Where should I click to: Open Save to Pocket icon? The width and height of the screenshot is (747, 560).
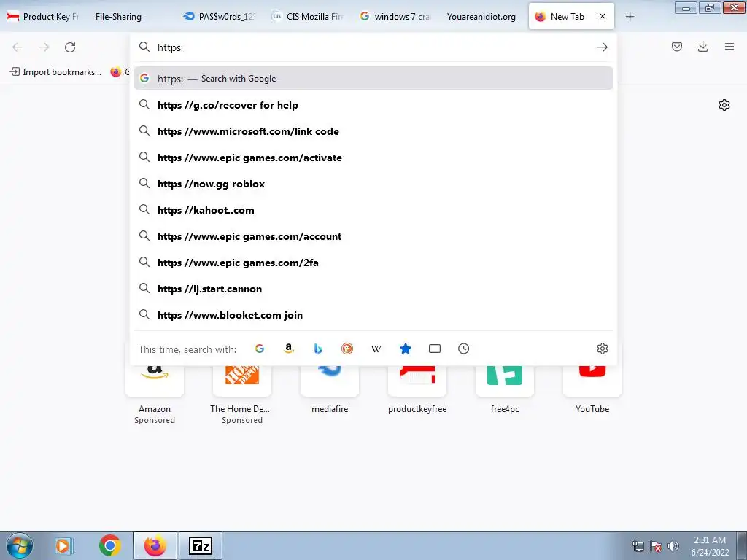click(x=676, y=47)
